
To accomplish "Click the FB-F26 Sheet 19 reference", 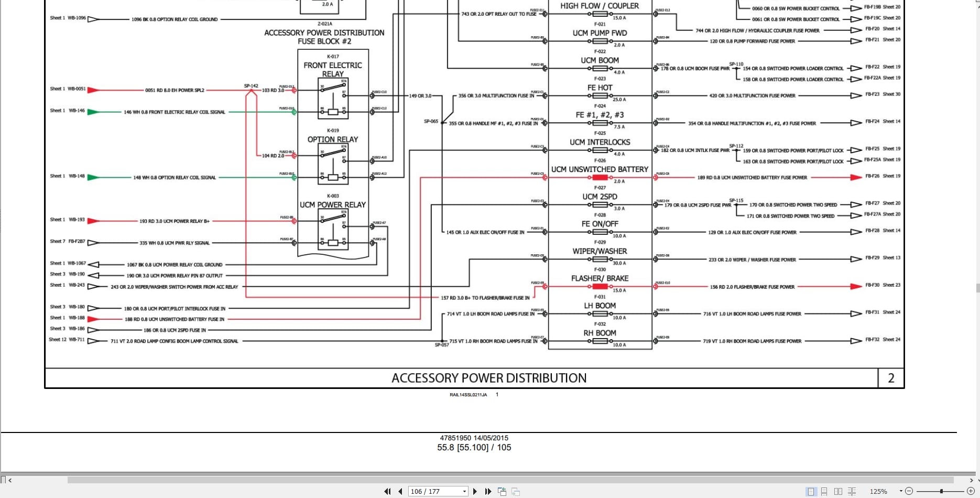I will (883, 176).
